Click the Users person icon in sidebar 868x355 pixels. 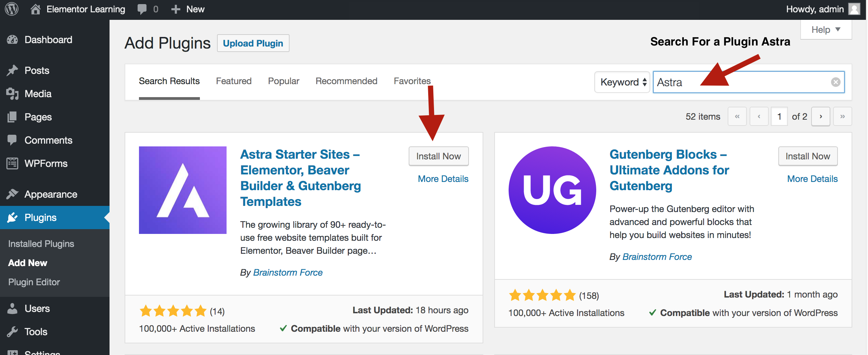click(12, 308)
